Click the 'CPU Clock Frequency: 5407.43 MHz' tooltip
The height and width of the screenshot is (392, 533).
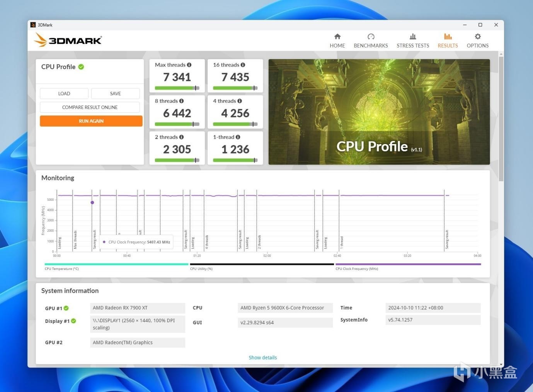pyautogui.click(x=136, y=242)
